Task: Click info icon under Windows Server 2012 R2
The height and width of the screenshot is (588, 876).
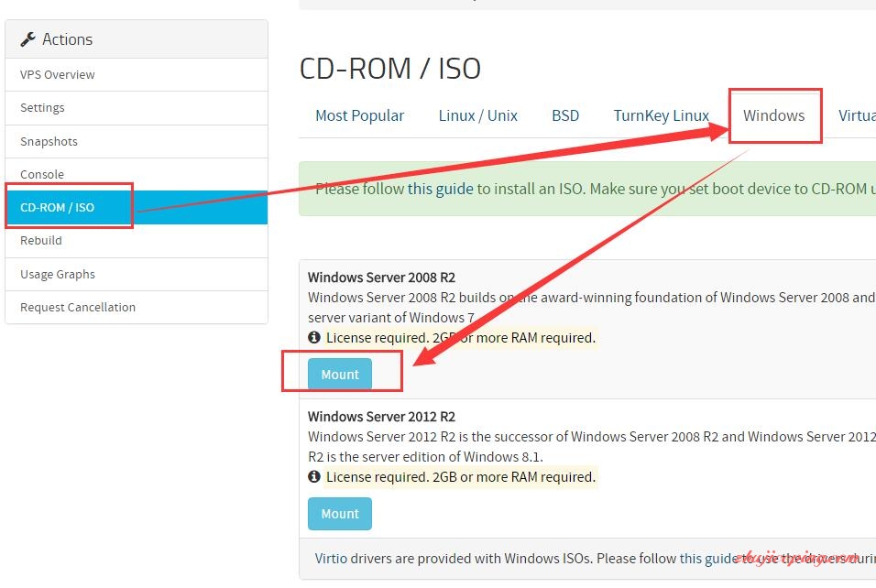Action: pyautogui.click(x=314, y=476)
